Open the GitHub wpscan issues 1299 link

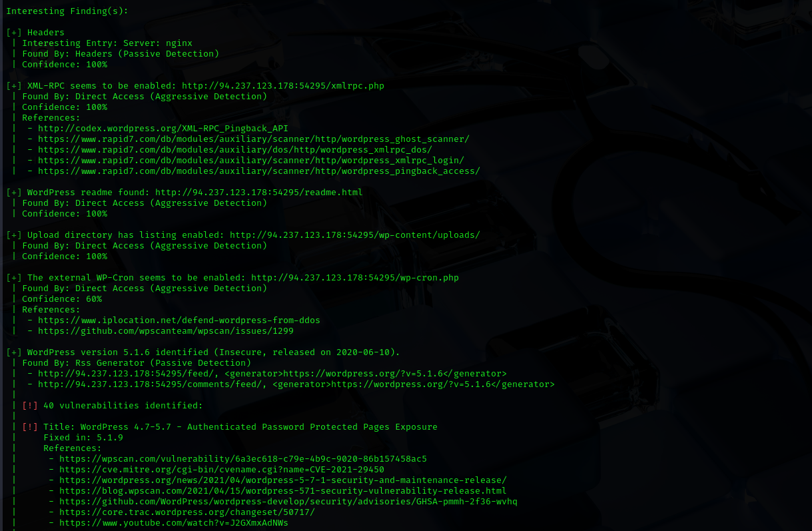pos(165,331)
